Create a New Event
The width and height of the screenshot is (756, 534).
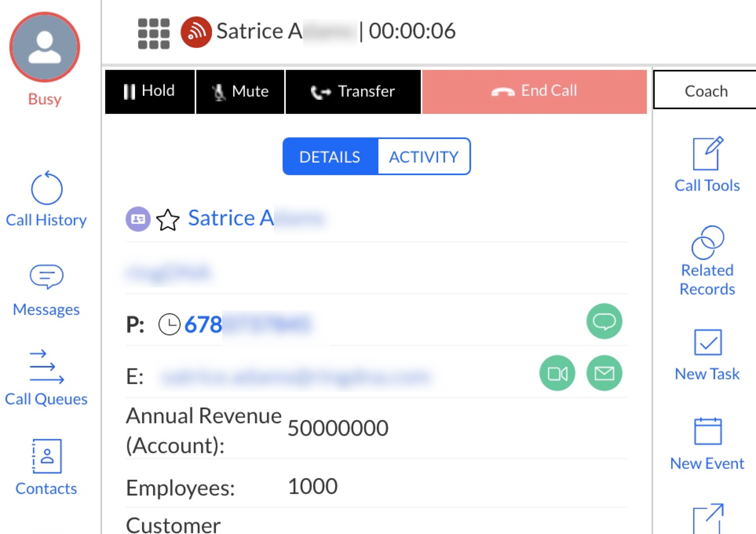pos(707,444)
